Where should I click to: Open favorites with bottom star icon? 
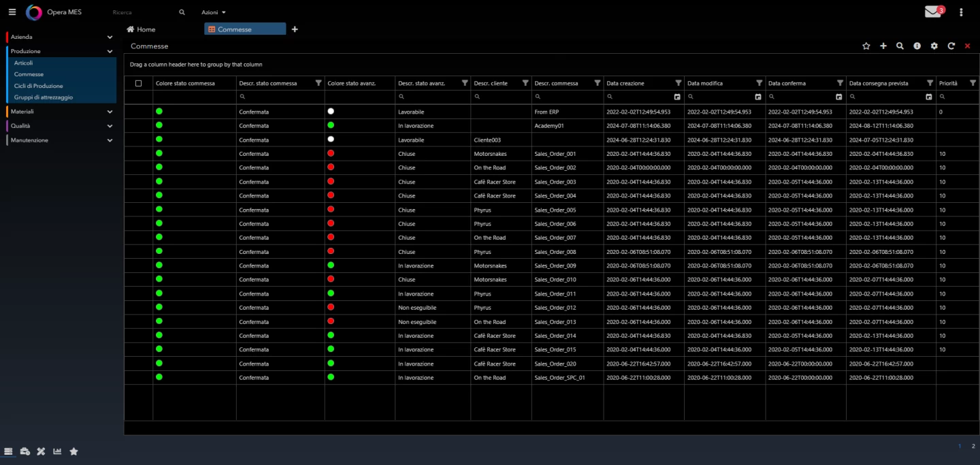73,451
